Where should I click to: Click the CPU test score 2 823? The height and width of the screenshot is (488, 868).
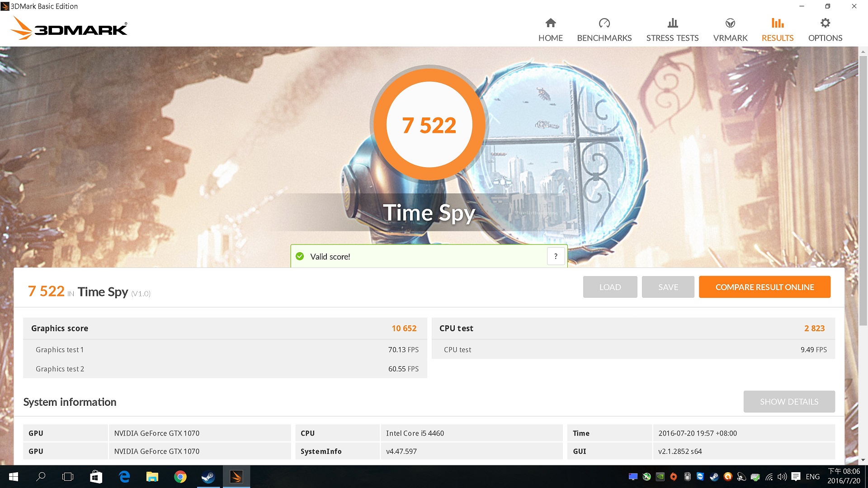(x=814, y=328)
